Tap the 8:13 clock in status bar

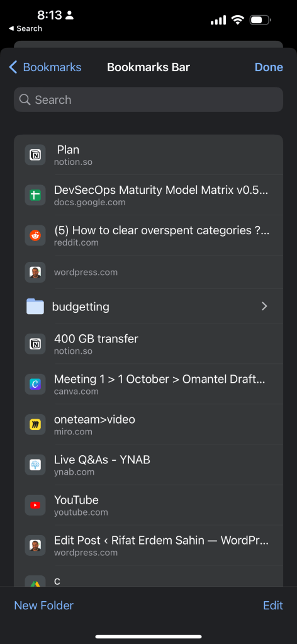tap(49, 15)
